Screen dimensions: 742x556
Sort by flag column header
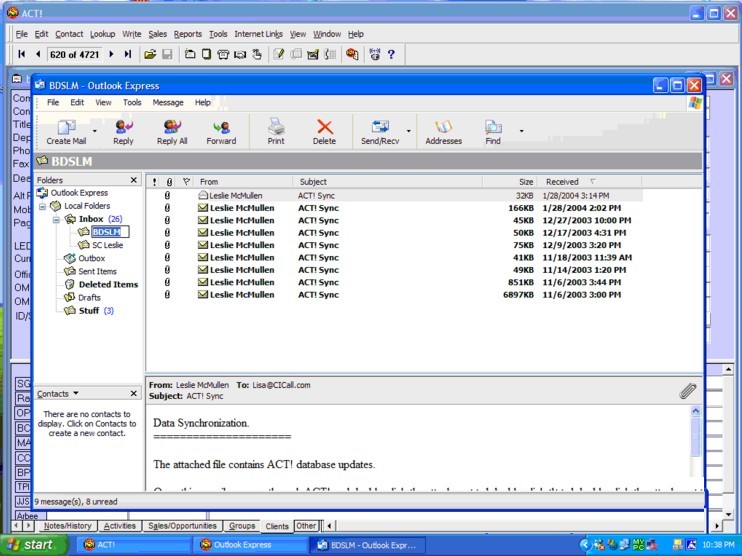point(186,182)
